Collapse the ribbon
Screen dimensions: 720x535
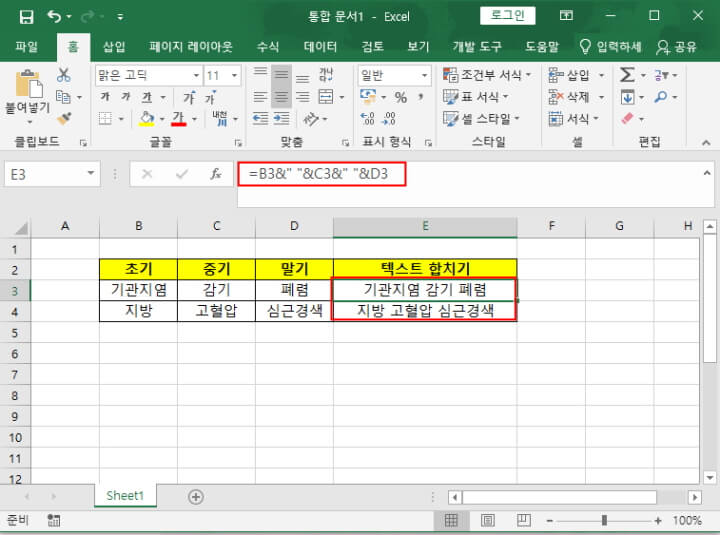706,143
